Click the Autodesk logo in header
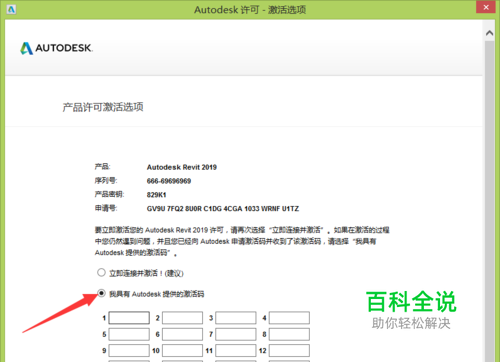This screenshot has height=362, width=500. tap(56, 48)
